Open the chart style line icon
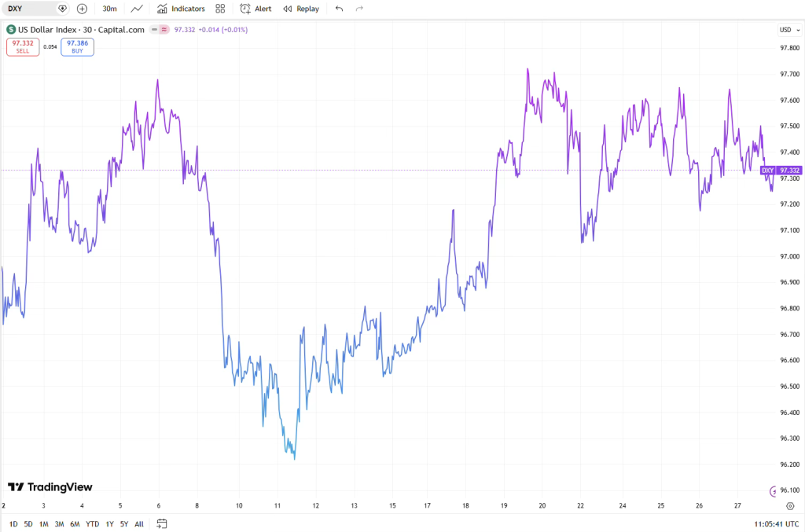The height and width of the screenshot is (532, 805). [x=137, y=9]
